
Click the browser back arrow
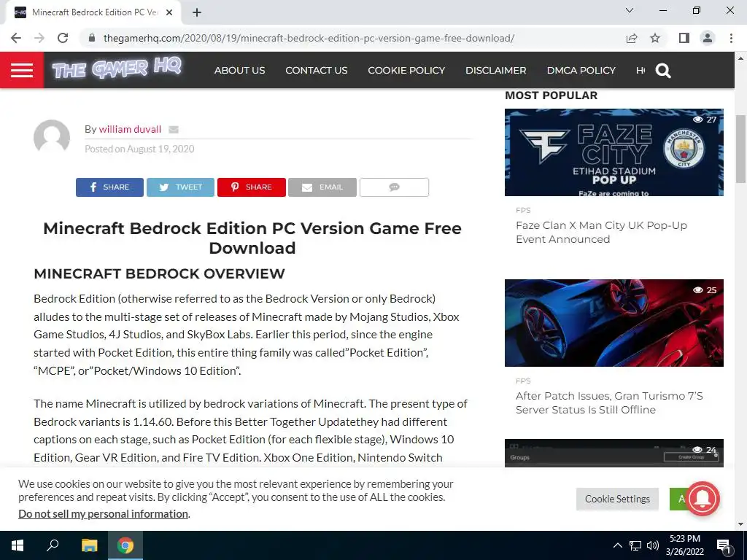pos(16,38)
